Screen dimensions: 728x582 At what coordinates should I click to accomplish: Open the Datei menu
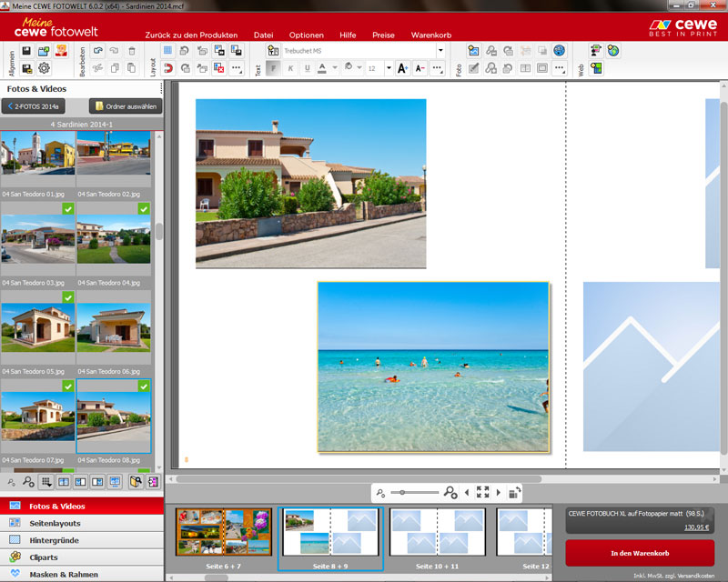263,35
